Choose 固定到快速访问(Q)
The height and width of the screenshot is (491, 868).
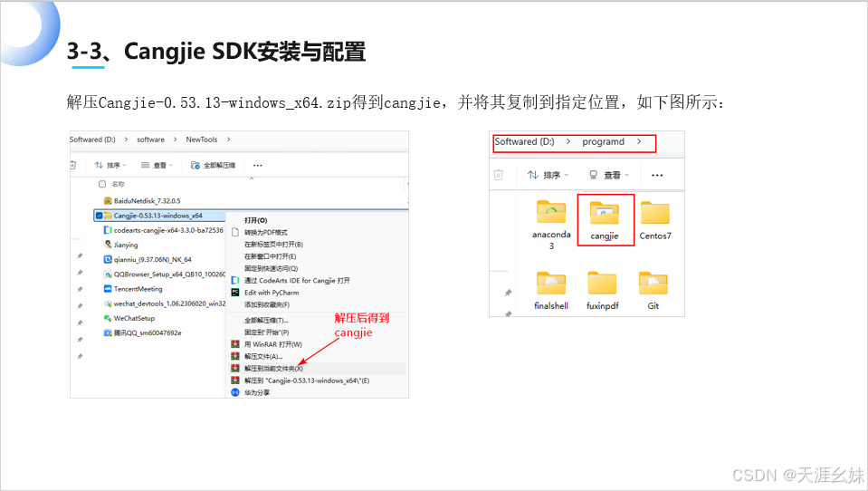tap(272, 268)
